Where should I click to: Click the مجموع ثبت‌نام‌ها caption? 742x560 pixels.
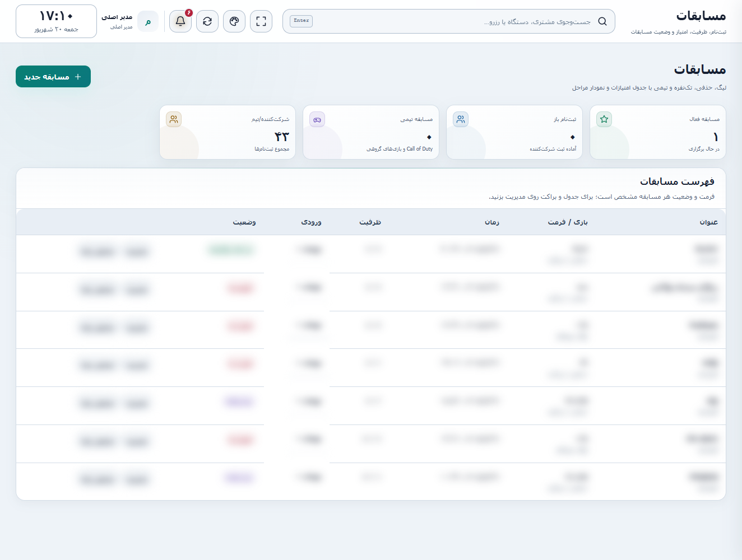(x=272, y=149)
